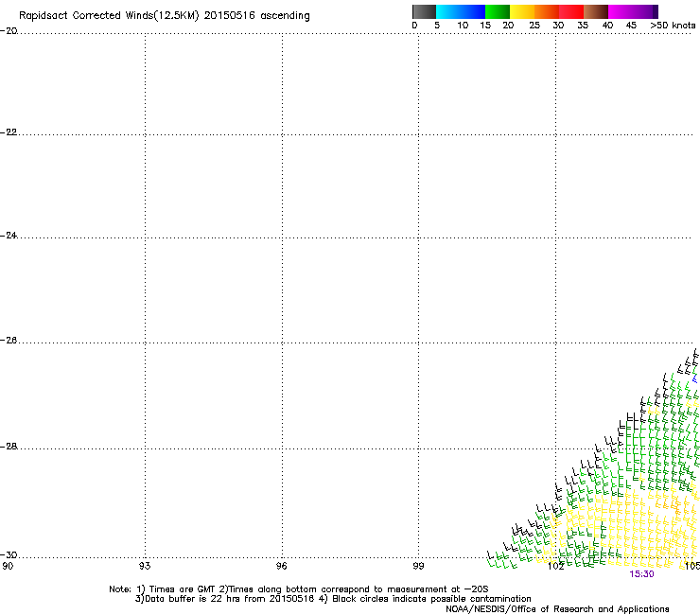Click the gray 0-5 knots color segment
This screenshot has height=615, width=700.
coord(424,11)
